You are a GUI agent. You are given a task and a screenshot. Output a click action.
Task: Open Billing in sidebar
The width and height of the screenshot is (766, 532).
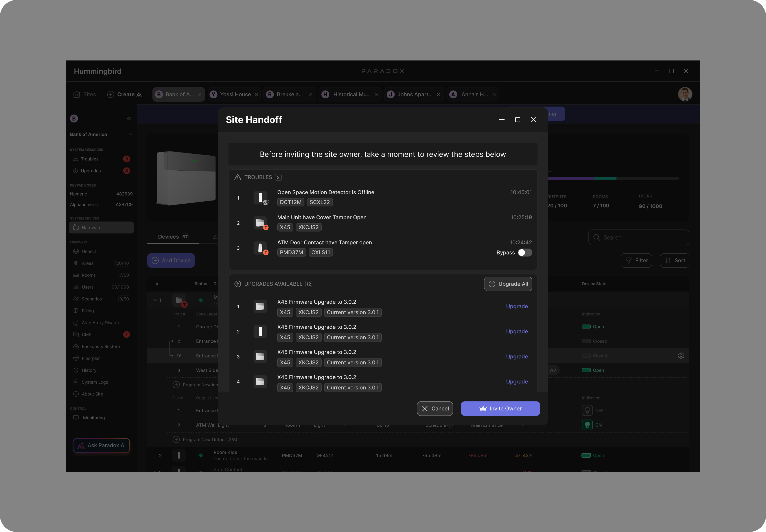(101, 311)
